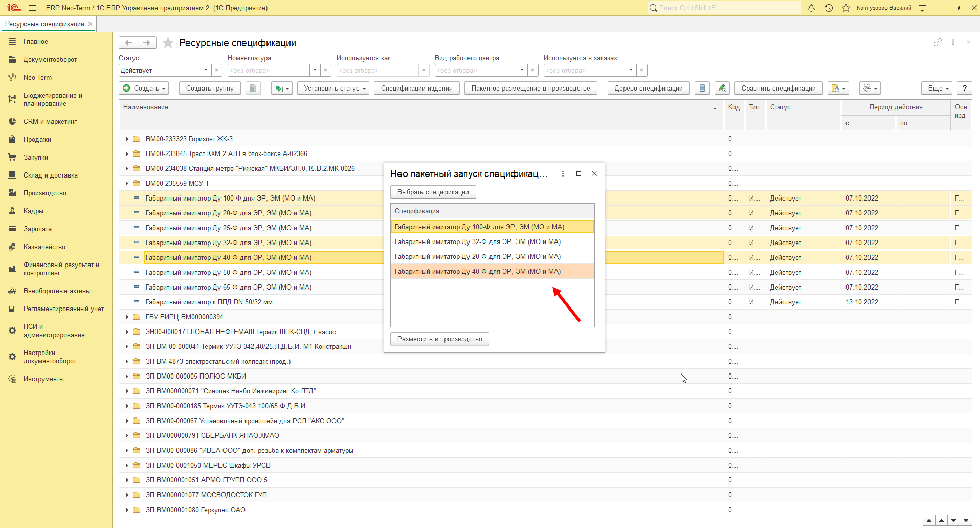Open Главное menu in sidebar
The image size is (980, 528).
click(35, 41)
